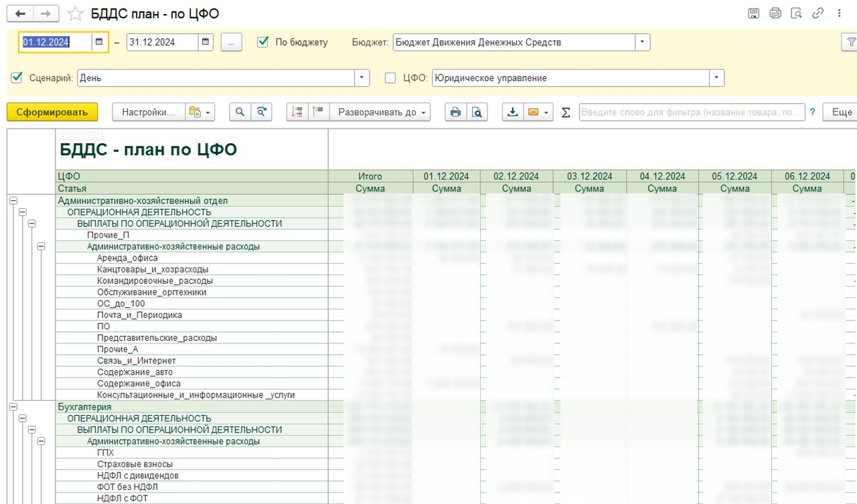Click the find magnifier icon in toolbar
This screenshot has height=504, width=857.
240,112
